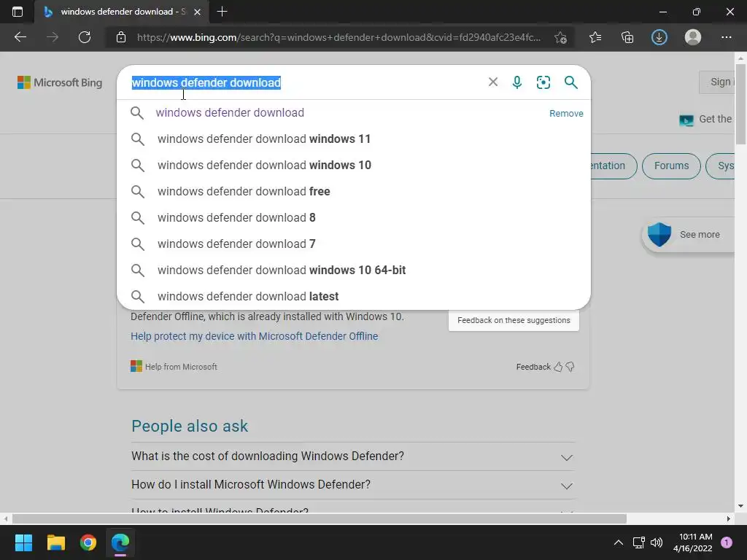
Task: Open Settings and more ellipsis menu
Action: tap(726, 37)
